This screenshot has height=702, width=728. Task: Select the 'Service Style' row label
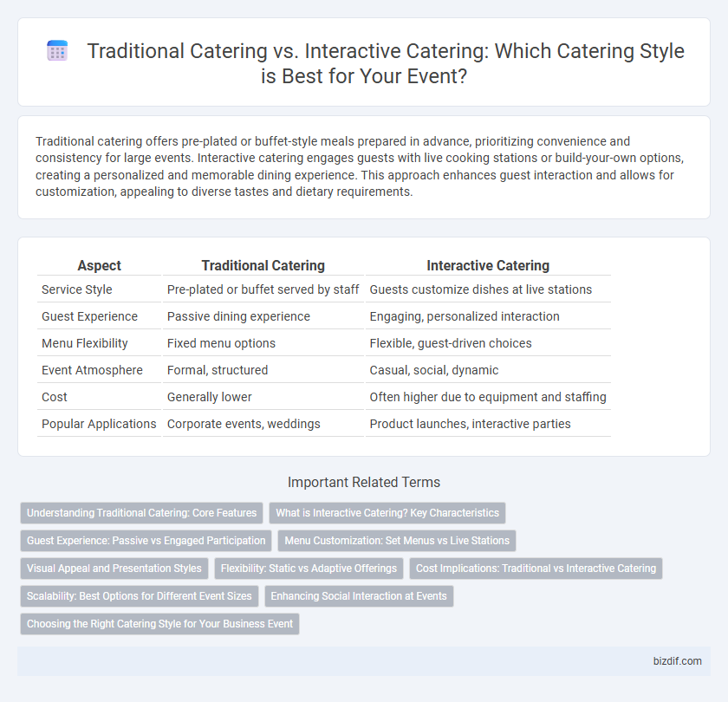pyautogui.click(x=77, y=289)
